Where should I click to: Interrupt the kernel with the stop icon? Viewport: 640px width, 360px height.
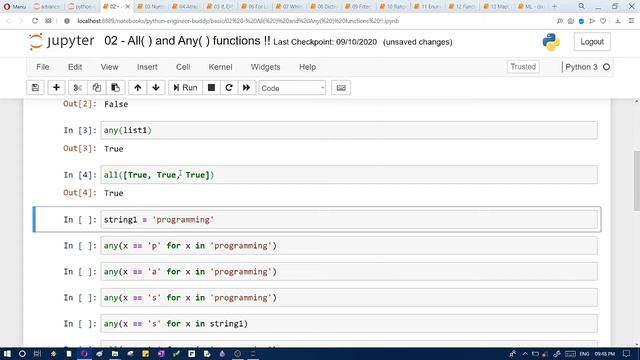pyautogui.click(x=211, y=88)
